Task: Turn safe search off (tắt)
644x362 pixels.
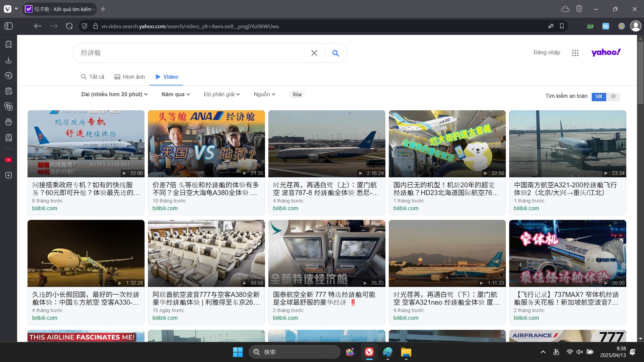Action: coord(613,97)
